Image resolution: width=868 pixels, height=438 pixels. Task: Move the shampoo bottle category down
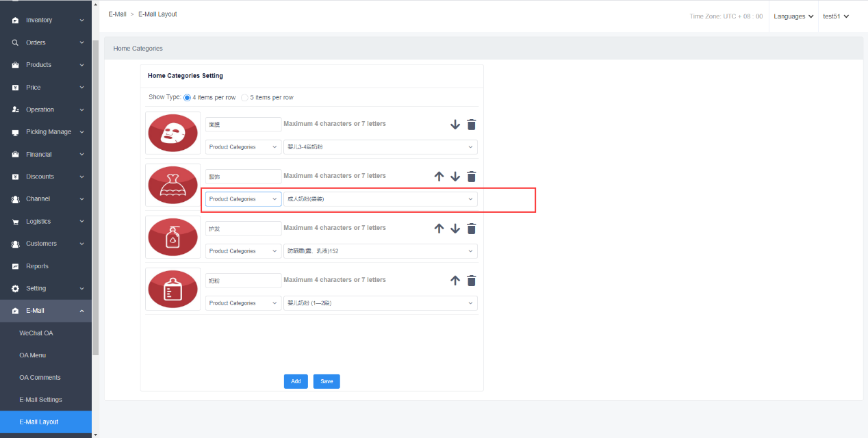tap(455, 229)
